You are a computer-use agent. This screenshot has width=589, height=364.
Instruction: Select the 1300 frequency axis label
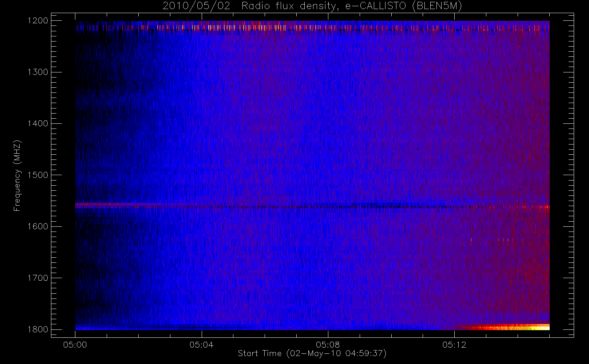[x=38, y=72]
